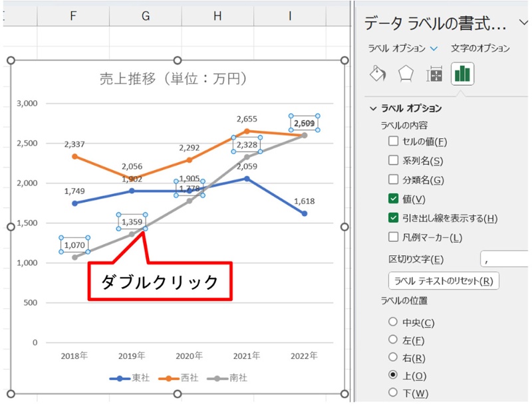Open the Size & Properties icon

click(435, 74)
